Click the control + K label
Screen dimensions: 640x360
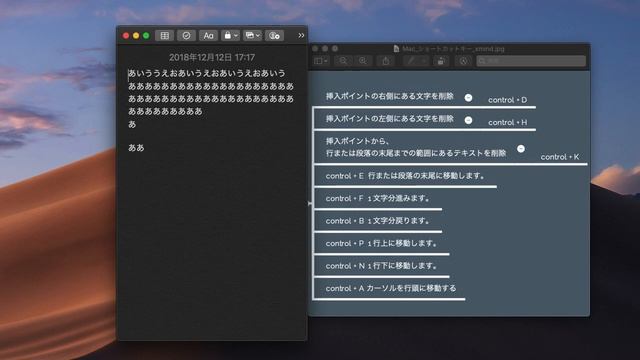[560, 157]
